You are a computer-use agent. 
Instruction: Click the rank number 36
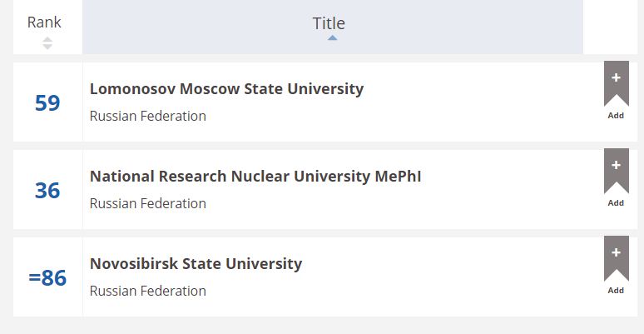(47, 191)
